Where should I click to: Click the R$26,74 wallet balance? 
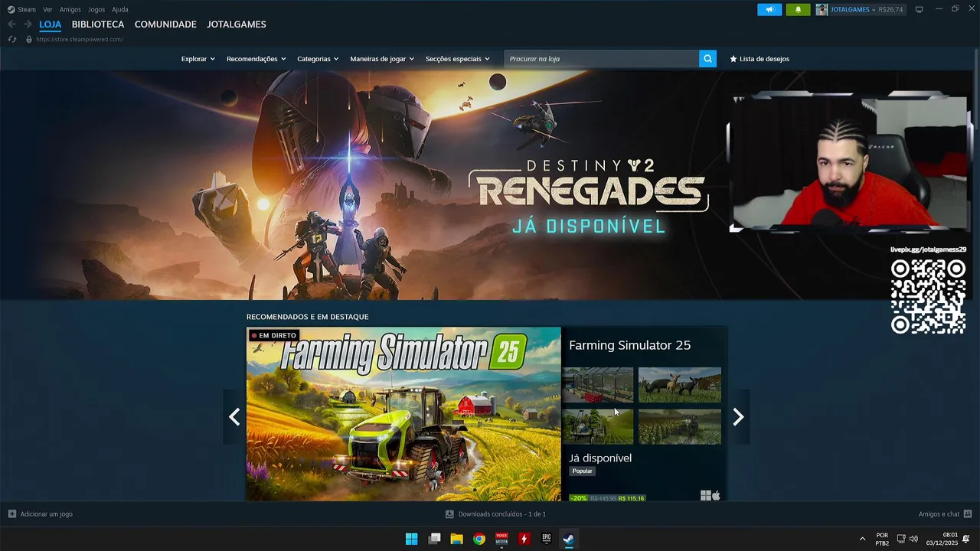[x=890, y=9]
